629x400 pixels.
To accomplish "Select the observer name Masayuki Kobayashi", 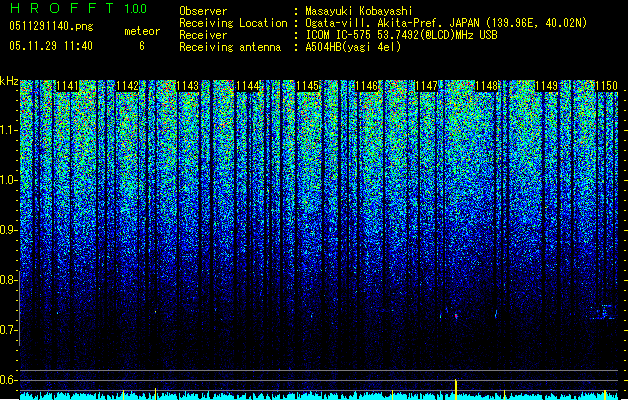I will (x=359, y=11).
